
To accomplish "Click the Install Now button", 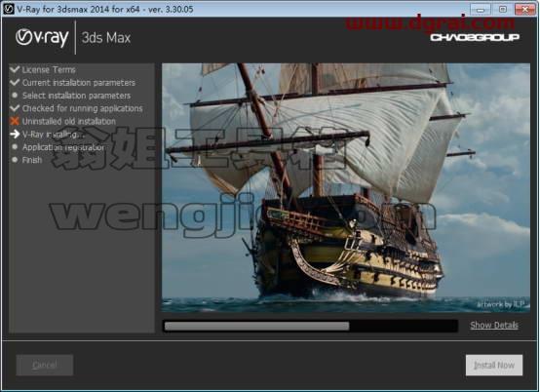I will (494, 365).
